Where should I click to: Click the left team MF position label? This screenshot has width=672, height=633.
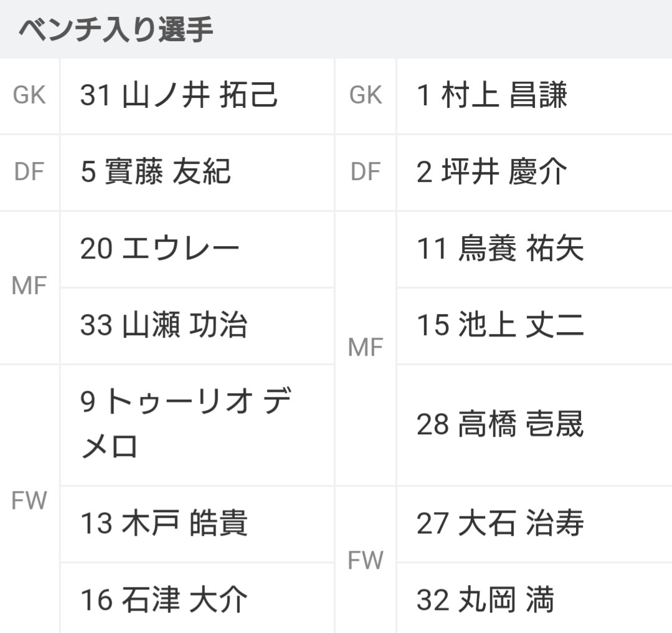tap(29, 285)
